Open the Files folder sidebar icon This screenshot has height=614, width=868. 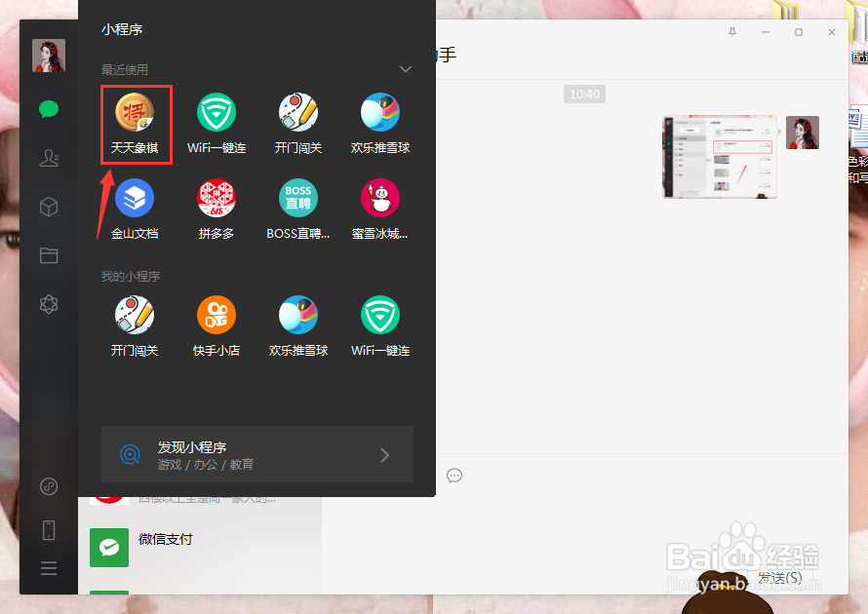(49, 255)
